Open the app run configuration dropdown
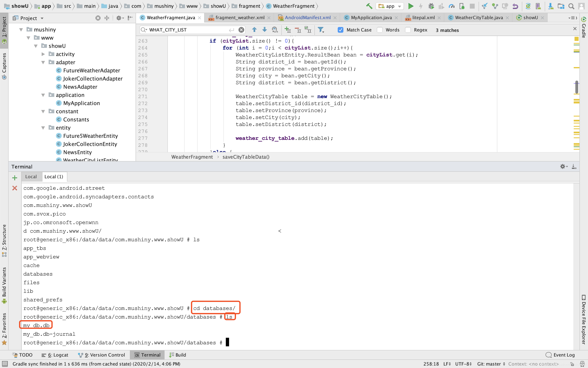Viewport: 588px width, 368px height. [390, 6]
